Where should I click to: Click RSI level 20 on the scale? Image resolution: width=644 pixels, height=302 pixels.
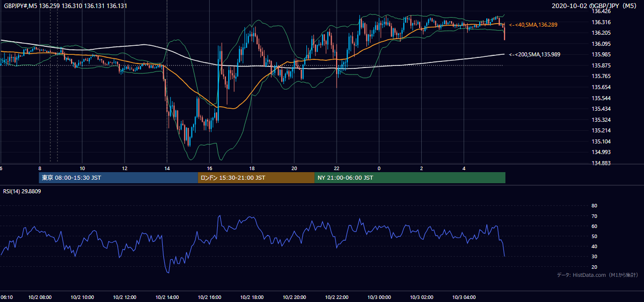594,267
